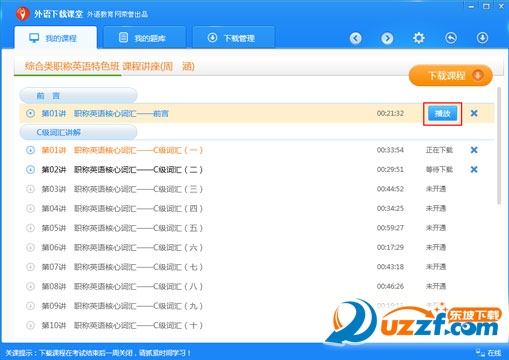This screenshot has width=509, height=360.
Task: Click download icon beside 第04讲 C级词汇（四）
Action: [x=30, y=209]
